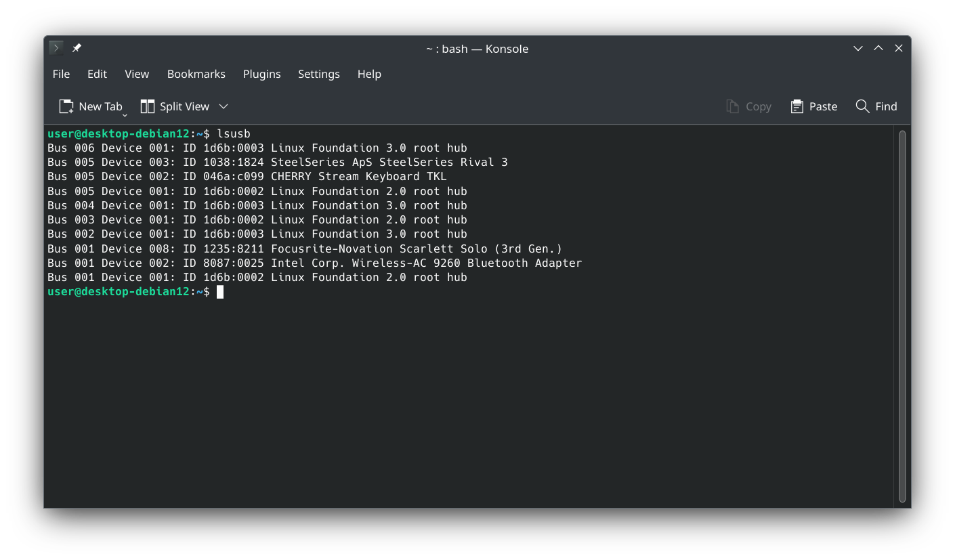955x560 pixels.
Task: Click the last 'Bus 001 Device 001' line
Action: [x=257, y=277]
